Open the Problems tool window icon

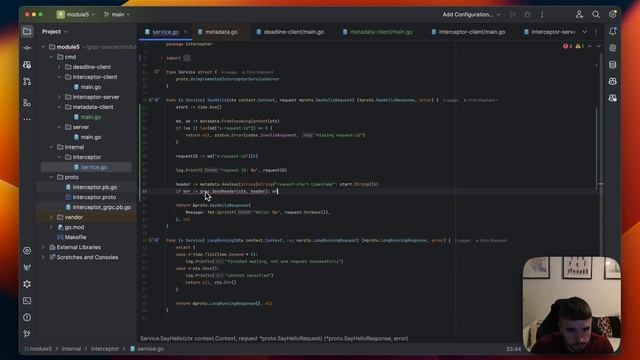(x=27, y=317)
